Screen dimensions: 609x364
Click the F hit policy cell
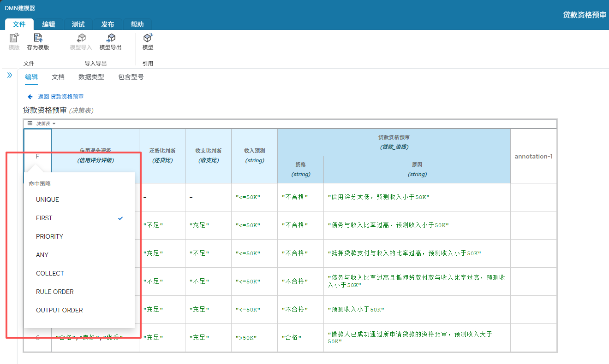pos(37,156)
